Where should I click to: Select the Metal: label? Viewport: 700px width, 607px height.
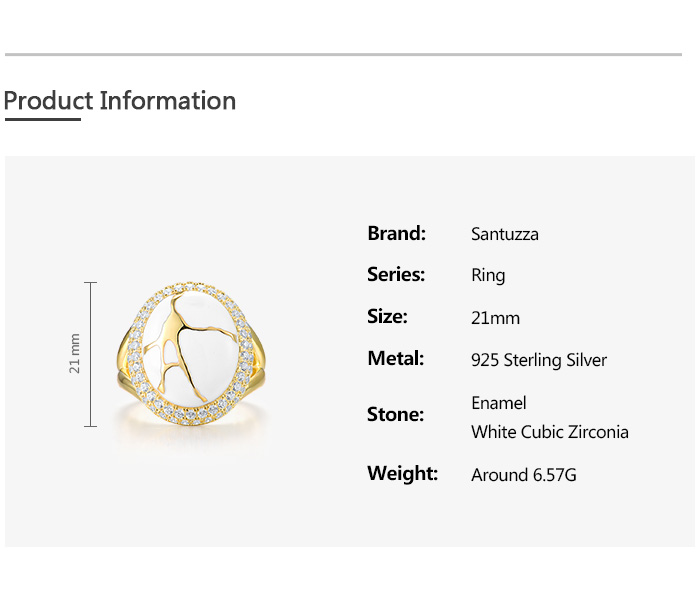pyautogui.click(x=396, y=358)
